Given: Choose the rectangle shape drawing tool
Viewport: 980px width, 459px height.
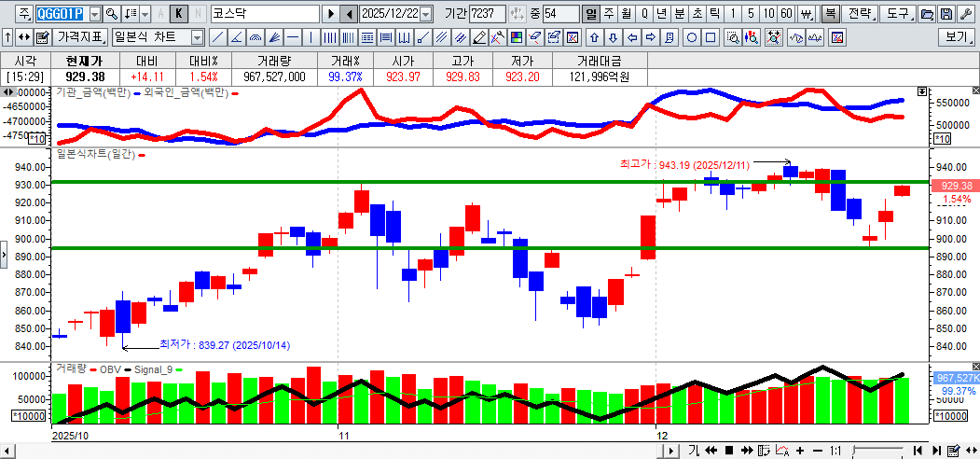Looking at the screenshot, I should coord(711,37).
